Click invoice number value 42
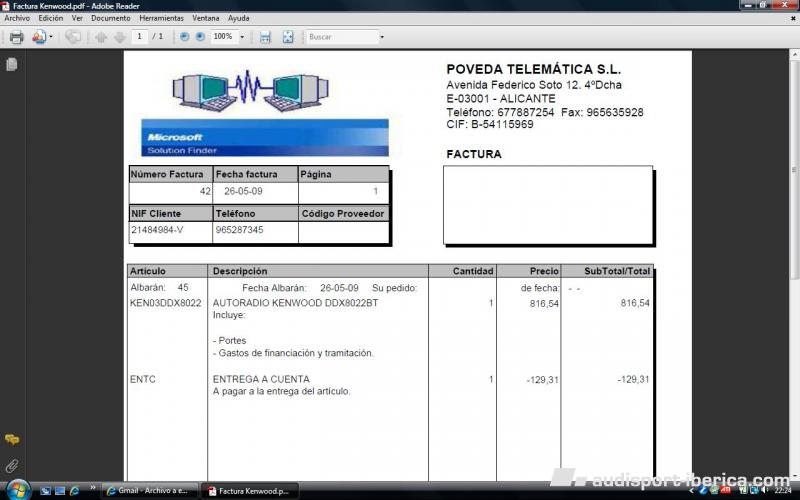This screenshot has height=500, width=800. click(x=205, y=191)
